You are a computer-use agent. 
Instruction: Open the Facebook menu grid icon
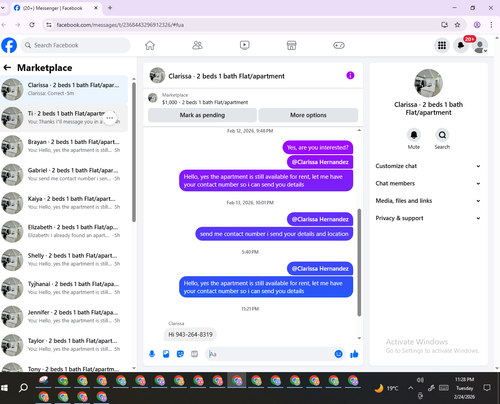pos(442,45)
